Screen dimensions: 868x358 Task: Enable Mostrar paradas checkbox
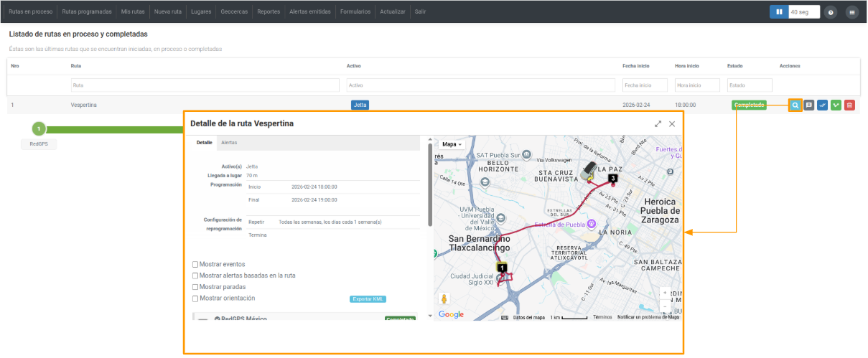[x=195, y=287]
